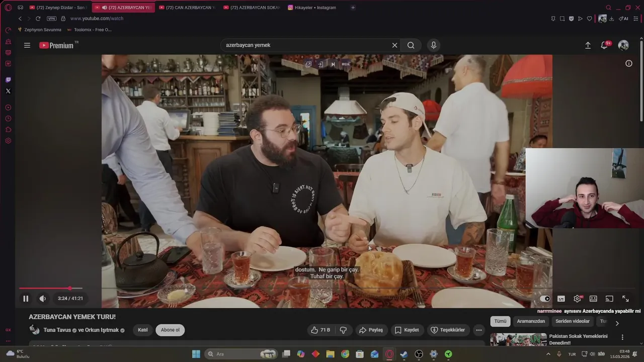
Task: Open the YouTube guide hamburger menu
Action: click(27, 45)
